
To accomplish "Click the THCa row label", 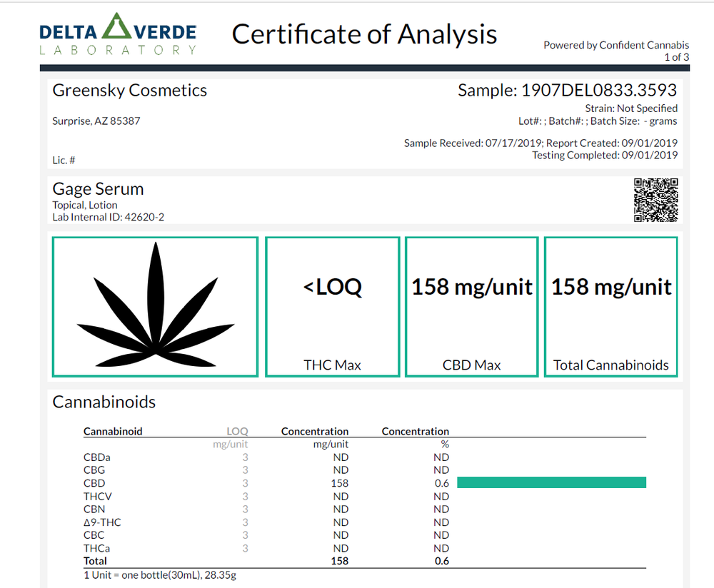I will pyautogui.click(x=96, y=549).
